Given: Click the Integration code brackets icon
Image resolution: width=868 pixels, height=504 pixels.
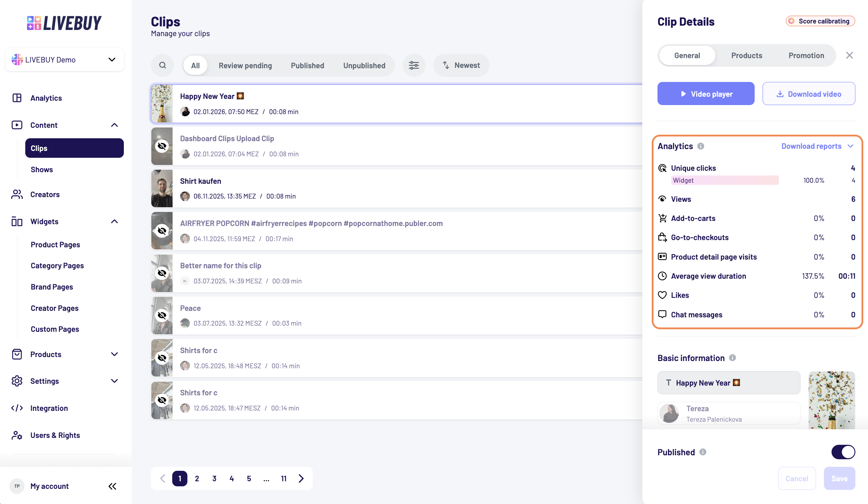Looking at the screenshot, I should pyautogui.click(x=17, y=408).
